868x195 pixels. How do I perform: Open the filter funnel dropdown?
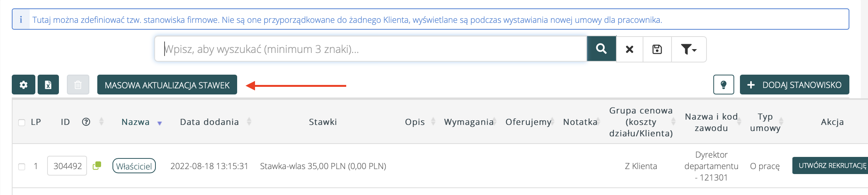pos(688,49)
